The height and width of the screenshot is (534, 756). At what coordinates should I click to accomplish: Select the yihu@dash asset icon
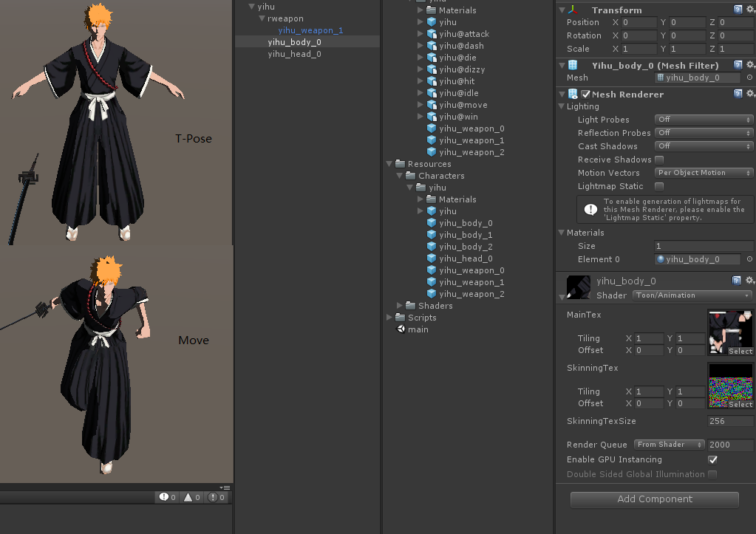click(x=432, y=46)
